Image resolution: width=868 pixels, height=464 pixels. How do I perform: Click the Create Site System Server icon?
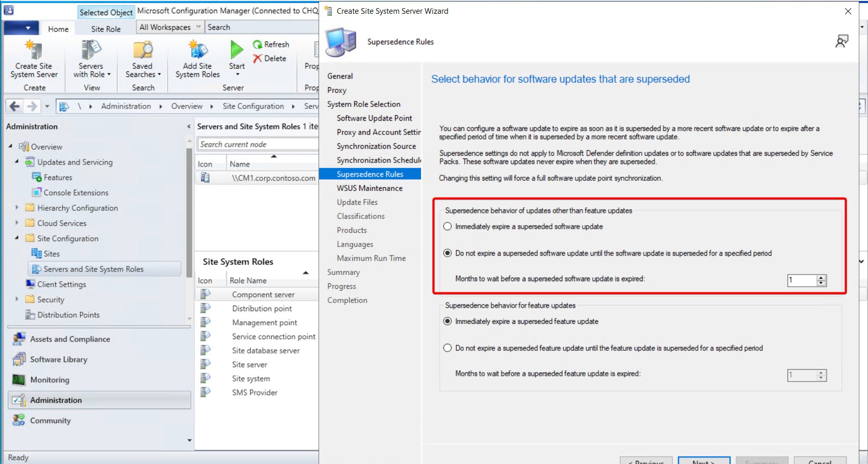(x=34, y=50)
